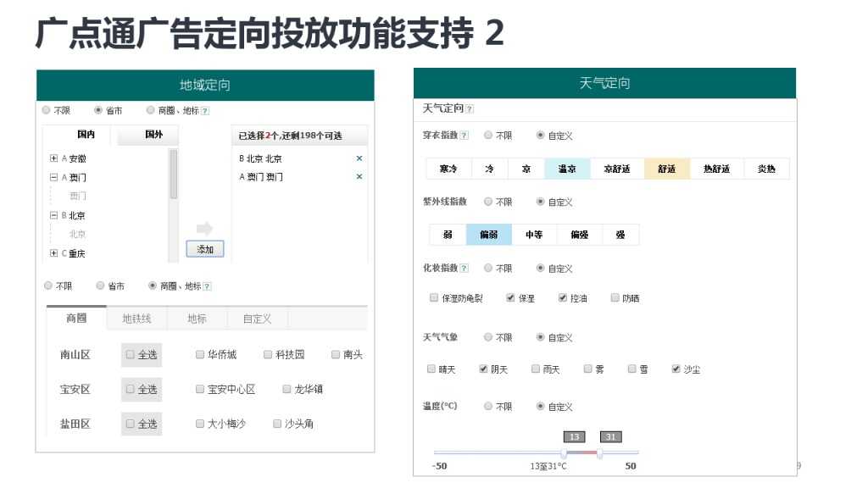Enable the 防晒 makeup index checkbox
868x488 pixels.
tap(614, 297)
